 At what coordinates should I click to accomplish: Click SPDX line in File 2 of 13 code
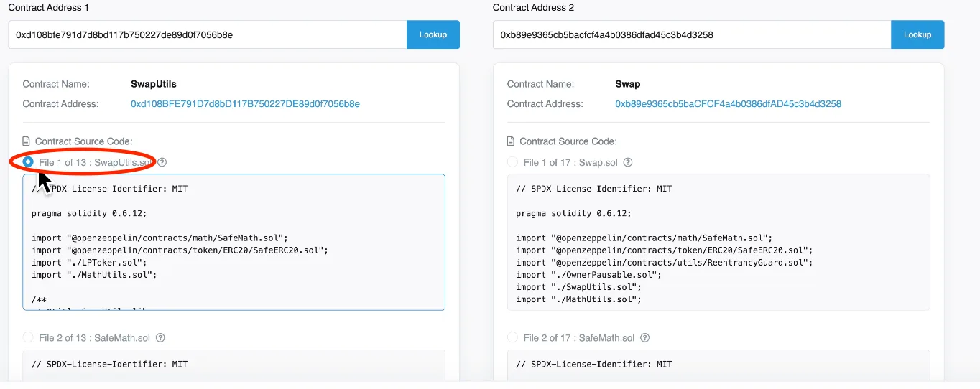[109, 364]
